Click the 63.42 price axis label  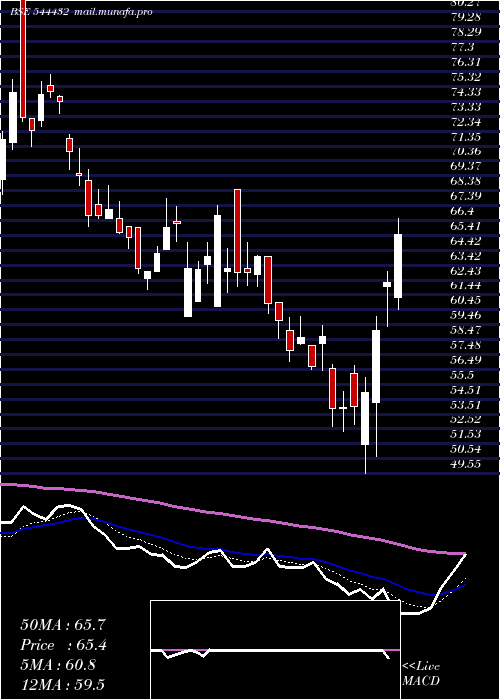(466, 255)
